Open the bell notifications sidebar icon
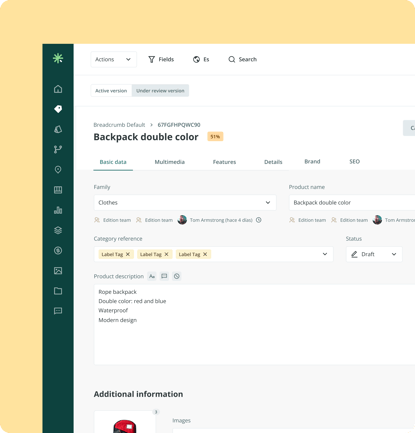 (58, 129)
